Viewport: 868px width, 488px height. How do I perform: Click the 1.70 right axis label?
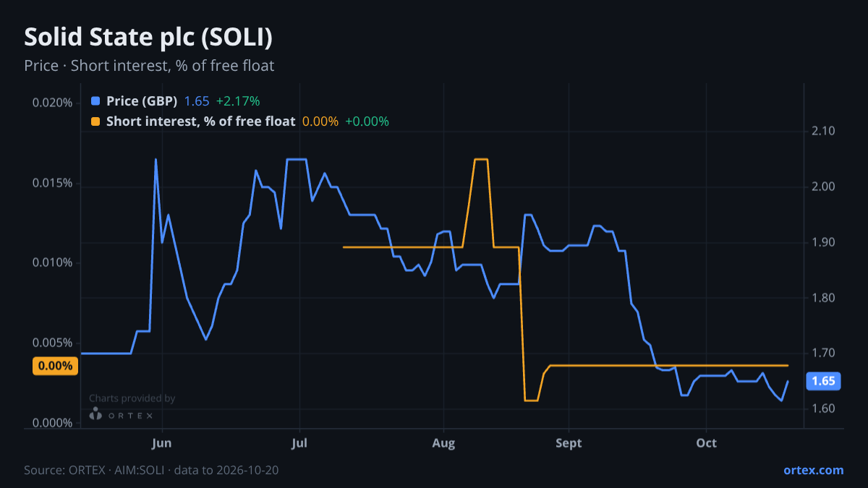824,354
